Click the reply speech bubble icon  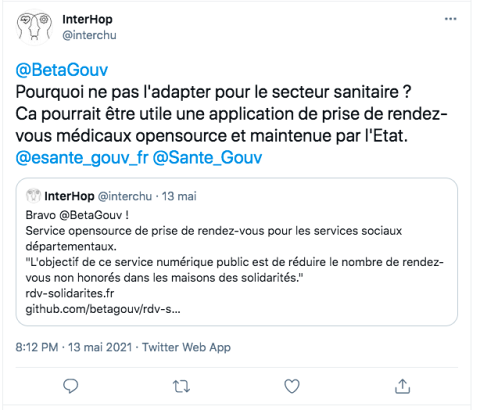point(71,386)
